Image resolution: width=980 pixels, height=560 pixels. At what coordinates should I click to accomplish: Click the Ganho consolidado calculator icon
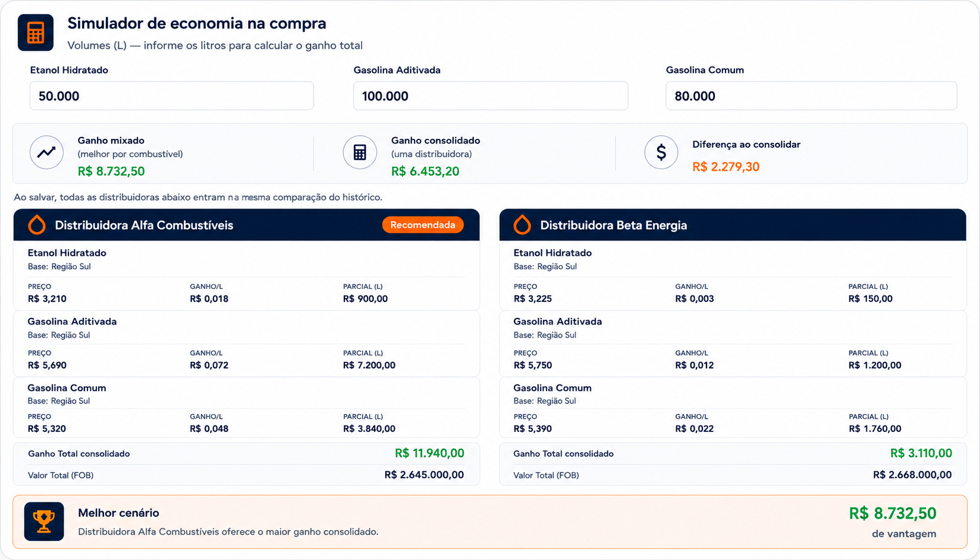point(360,152)
